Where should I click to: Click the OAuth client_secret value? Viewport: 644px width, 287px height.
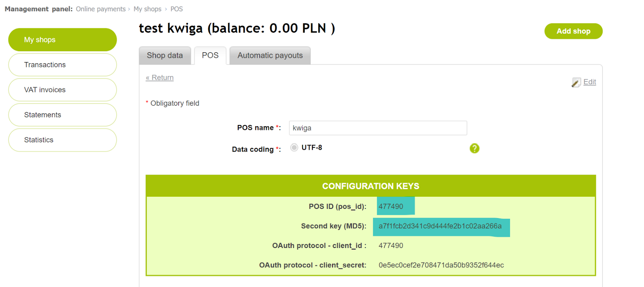click(x=441, y=265)
